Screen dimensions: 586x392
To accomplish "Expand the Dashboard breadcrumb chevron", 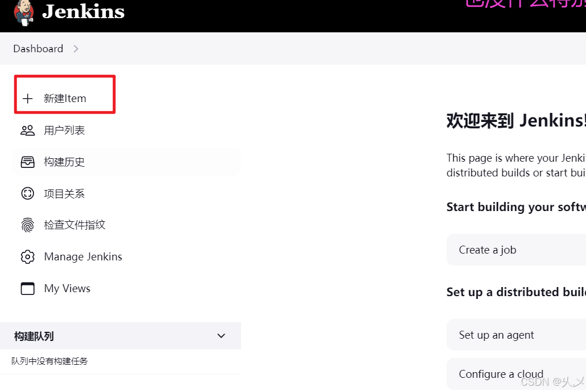I will pyautogui.click(x=76, y=49).
